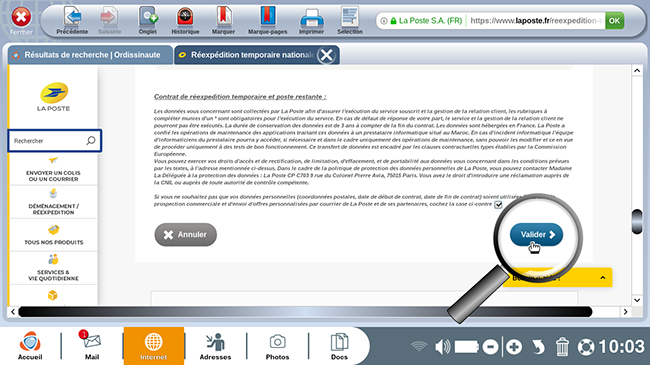Click the search magnifier icon in sidebar

point(91,141)
